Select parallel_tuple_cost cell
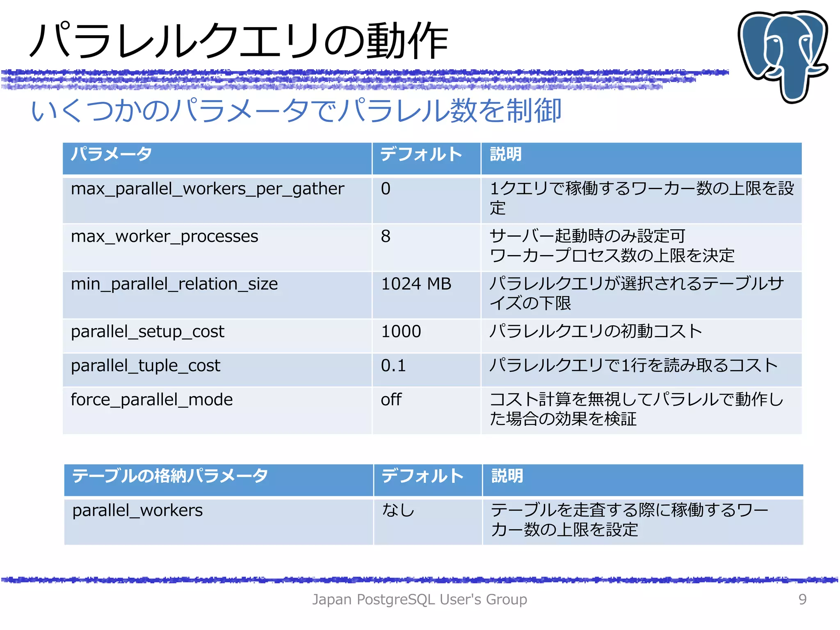The image size is (840, 630). [x=217, y=370]
